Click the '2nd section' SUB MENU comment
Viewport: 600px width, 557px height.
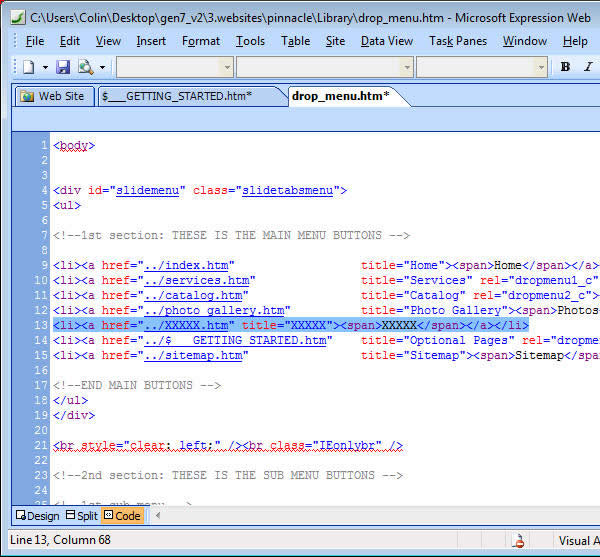[228, 475]
